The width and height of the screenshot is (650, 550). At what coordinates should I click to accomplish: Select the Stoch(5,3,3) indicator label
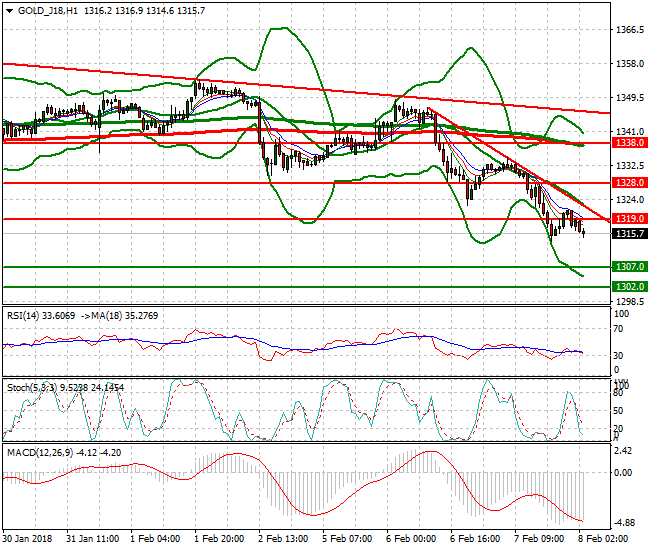(32, 388)
